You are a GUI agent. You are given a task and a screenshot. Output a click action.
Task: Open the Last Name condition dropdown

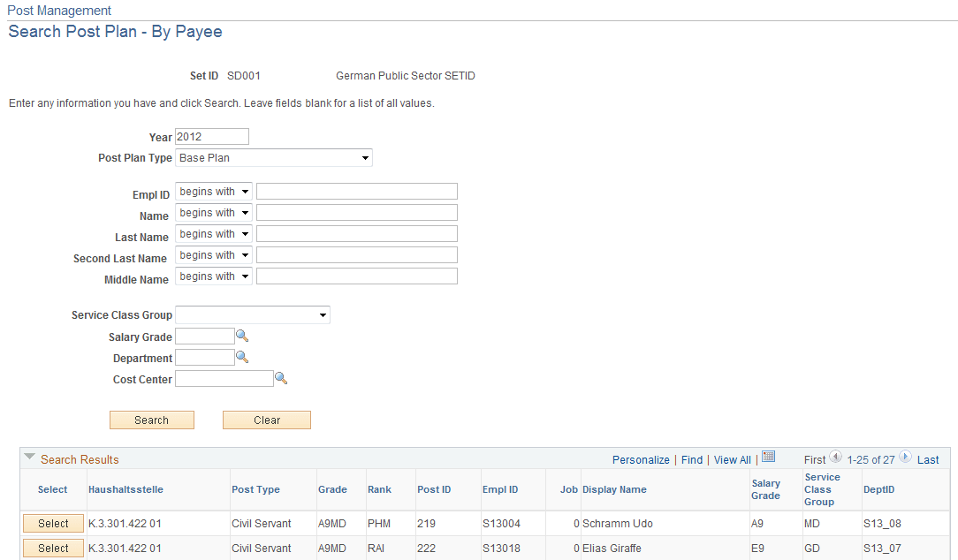pyautogui.click(x=213, y=233)
